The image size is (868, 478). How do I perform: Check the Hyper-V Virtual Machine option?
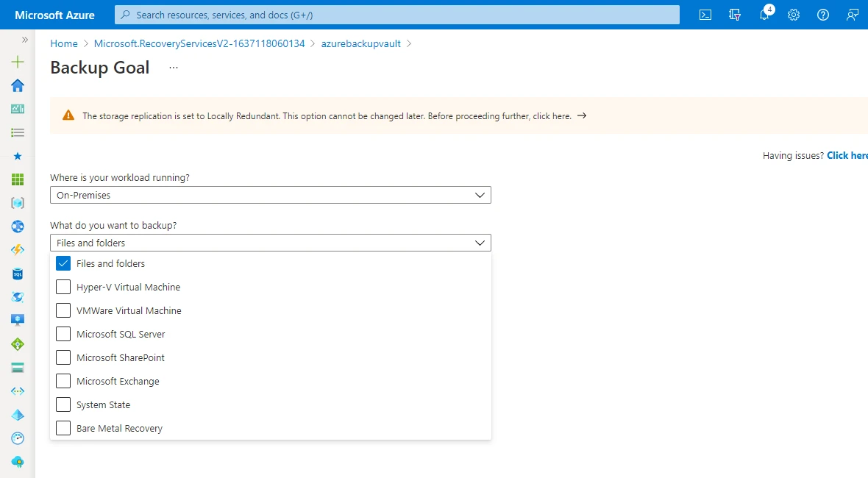click(63, 287)
